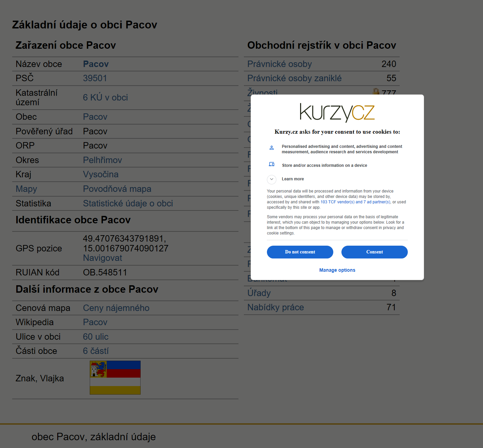Click the Consent button
This screenshot has height=448, width=483.
(374, 252)
